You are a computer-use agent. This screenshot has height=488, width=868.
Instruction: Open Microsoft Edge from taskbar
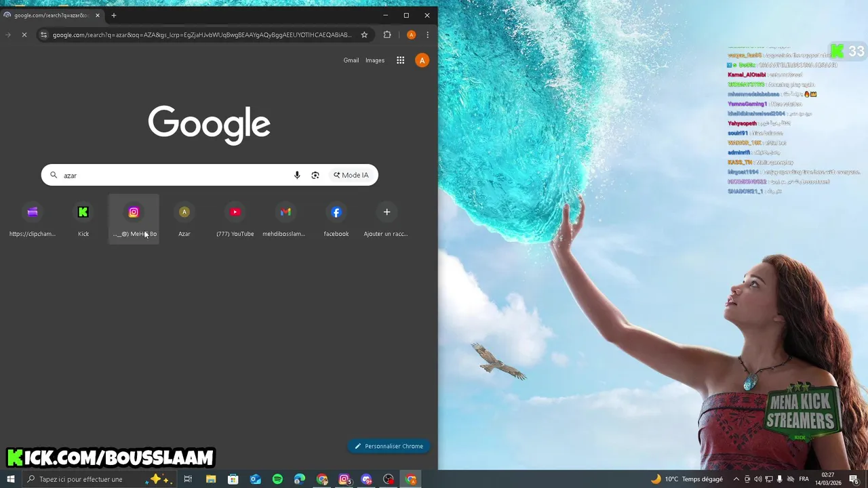tap(300, 479)
